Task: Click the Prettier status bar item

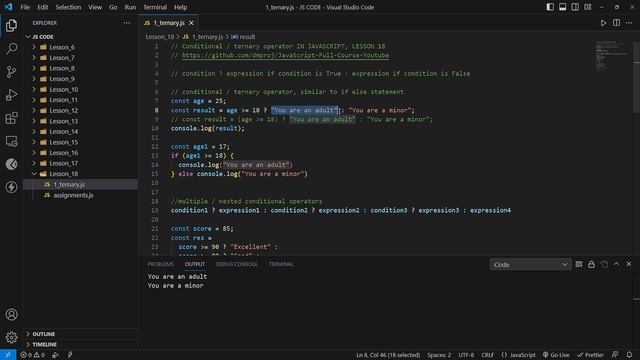Action: (x=590, y=355)
